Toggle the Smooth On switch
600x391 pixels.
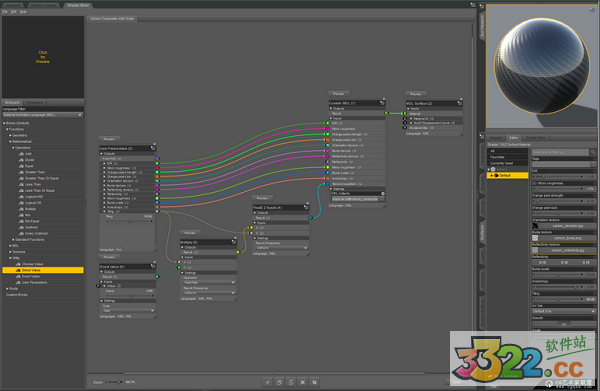coord(564,324)
